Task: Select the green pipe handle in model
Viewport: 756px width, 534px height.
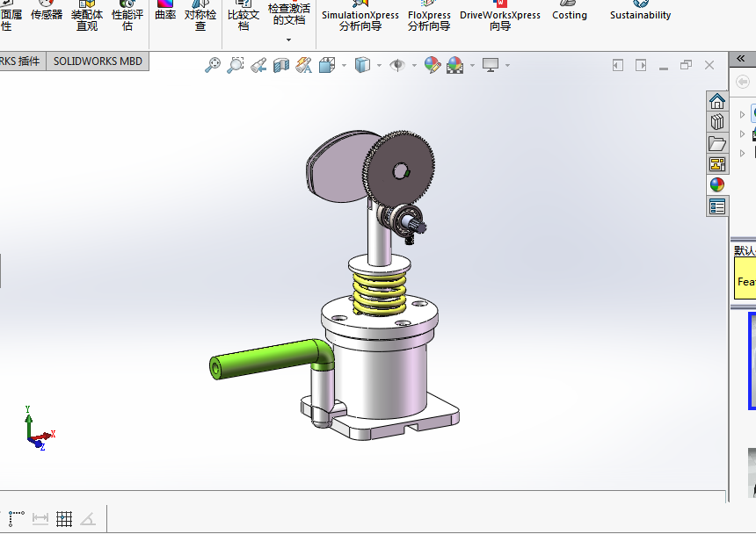Action: click(270, 358)
